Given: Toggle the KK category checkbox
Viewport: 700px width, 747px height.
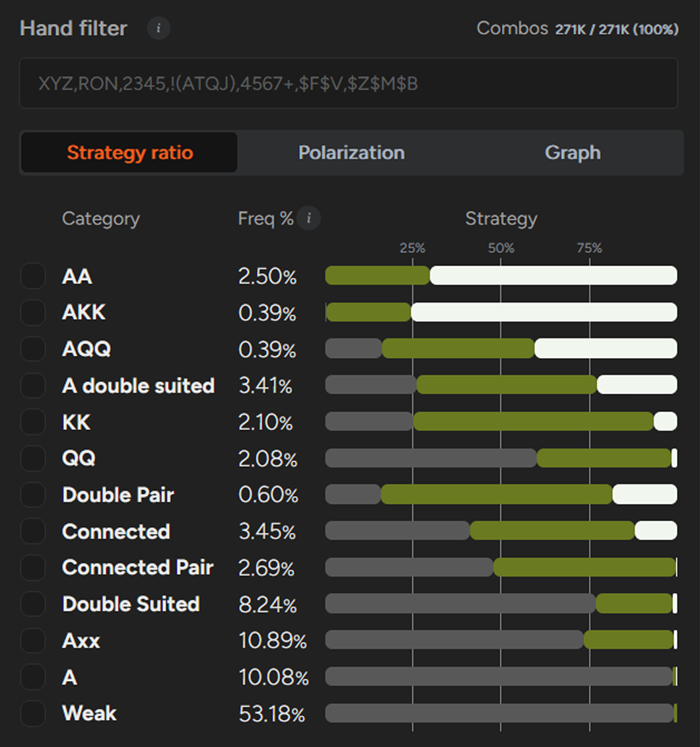Looking at the screenshot, I should (x=33, y=421).
